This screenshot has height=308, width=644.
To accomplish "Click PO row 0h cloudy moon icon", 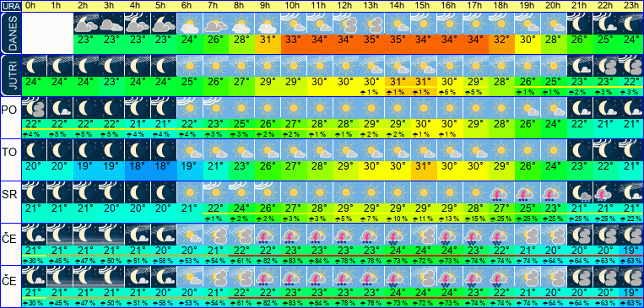I will click(x=34, y=108).
